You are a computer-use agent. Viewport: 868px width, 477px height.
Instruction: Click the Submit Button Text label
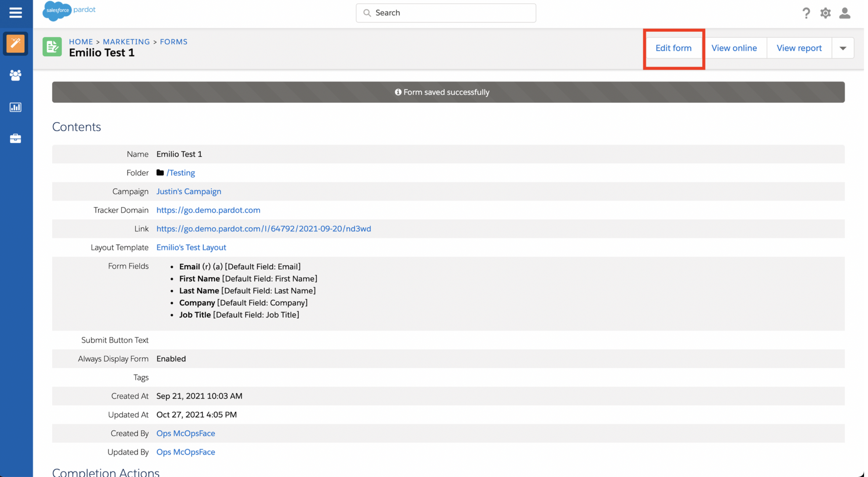115,340
